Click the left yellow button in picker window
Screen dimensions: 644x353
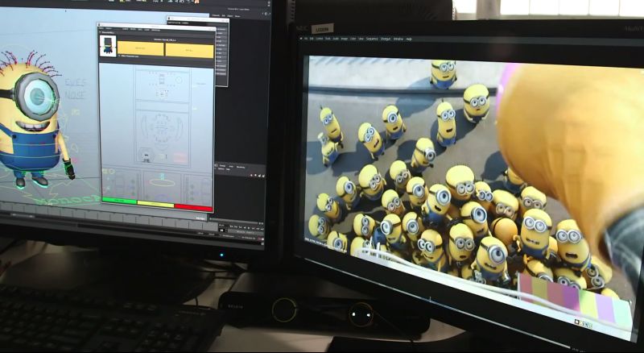pos(141,48)
